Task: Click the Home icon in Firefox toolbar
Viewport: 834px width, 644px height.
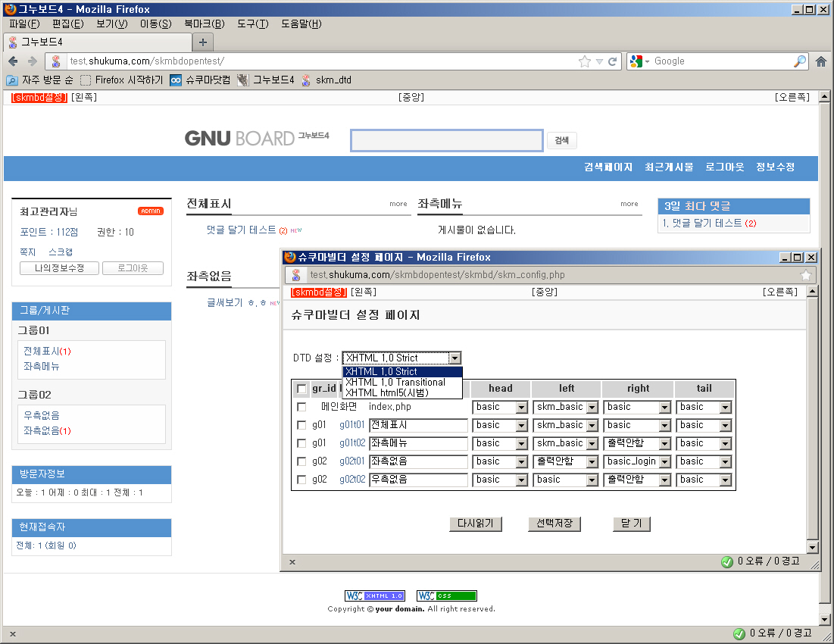Action: click(x=821, y=61)
